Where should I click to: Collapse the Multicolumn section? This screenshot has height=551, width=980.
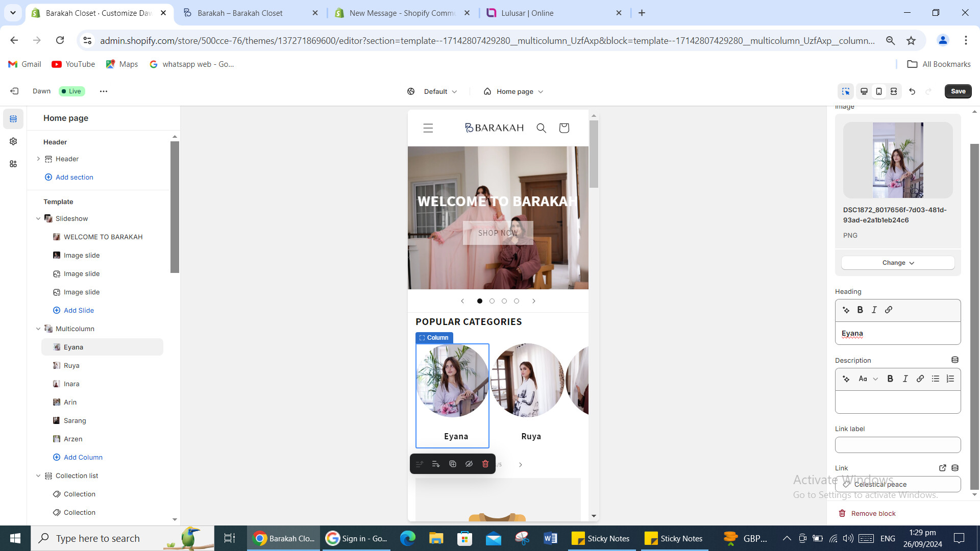pyautogui.click(x=38, y=329)
